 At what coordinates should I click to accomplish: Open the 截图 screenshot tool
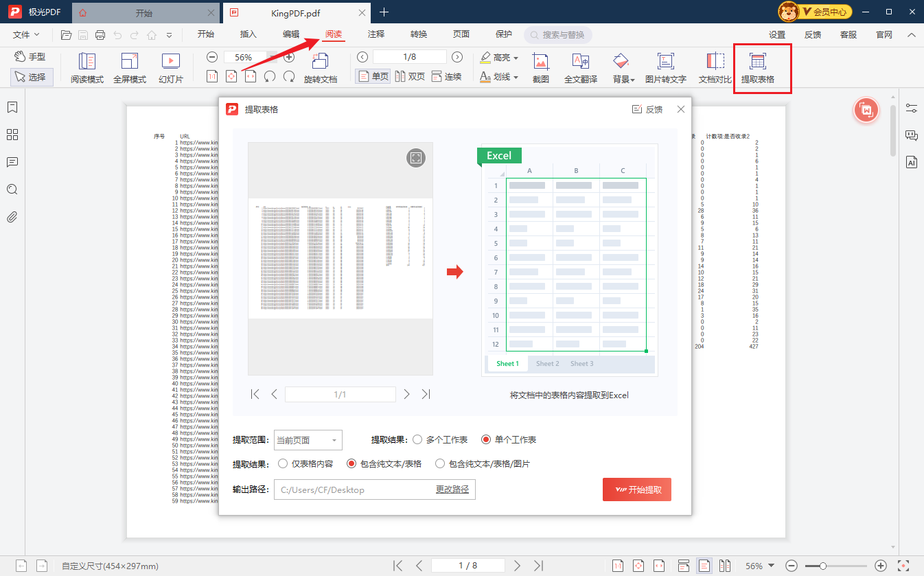click(x=541, y=67)
